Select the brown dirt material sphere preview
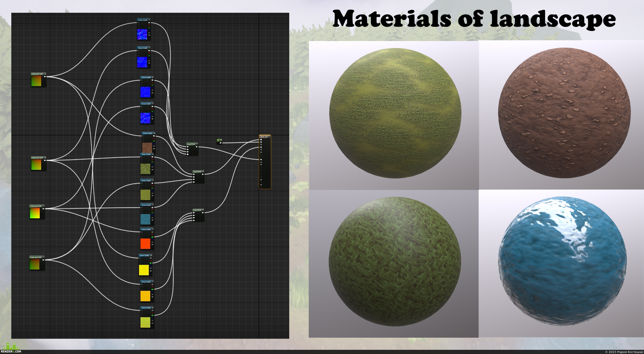644x354 pixels. pos(564,113)
